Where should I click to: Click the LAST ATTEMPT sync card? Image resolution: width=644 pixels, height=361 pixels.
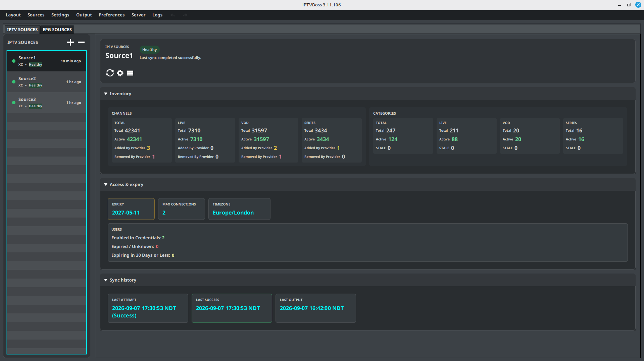click(148, 308)
